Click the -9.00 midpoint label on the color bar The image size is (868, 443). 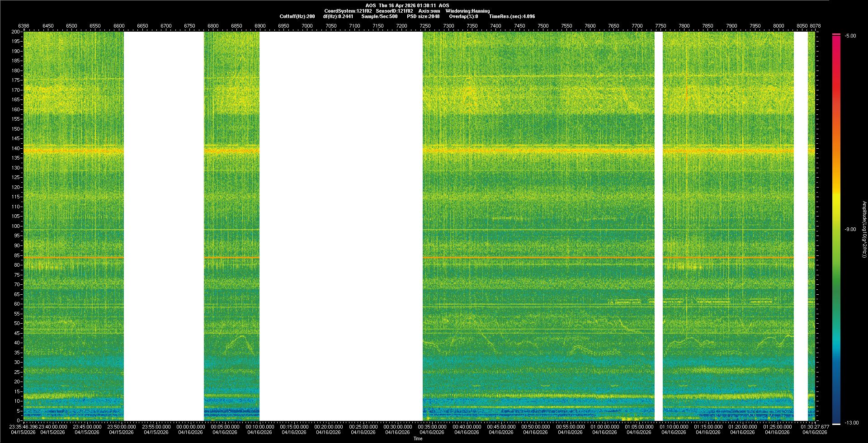click(x=850, y=230)
